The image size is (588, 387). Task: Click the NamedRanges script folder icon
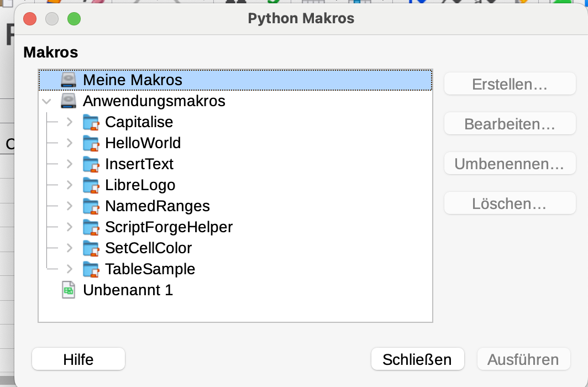point(91,206)
